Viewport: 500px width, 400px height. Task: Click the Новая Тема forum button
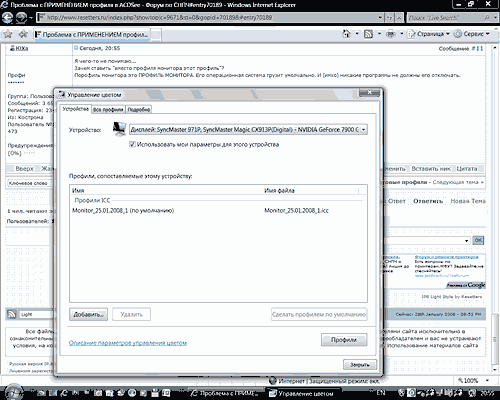click(x=468, y=201)
